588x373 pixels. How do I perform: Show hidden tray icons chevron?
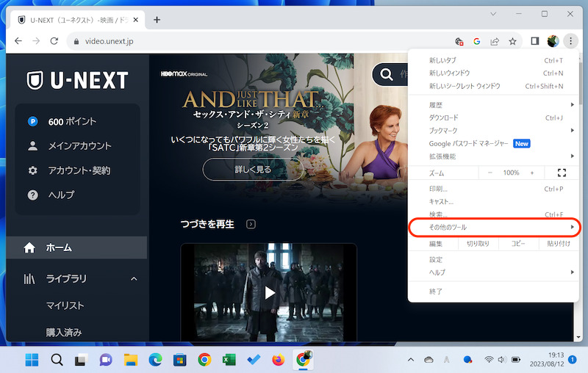tap(411, 360)
